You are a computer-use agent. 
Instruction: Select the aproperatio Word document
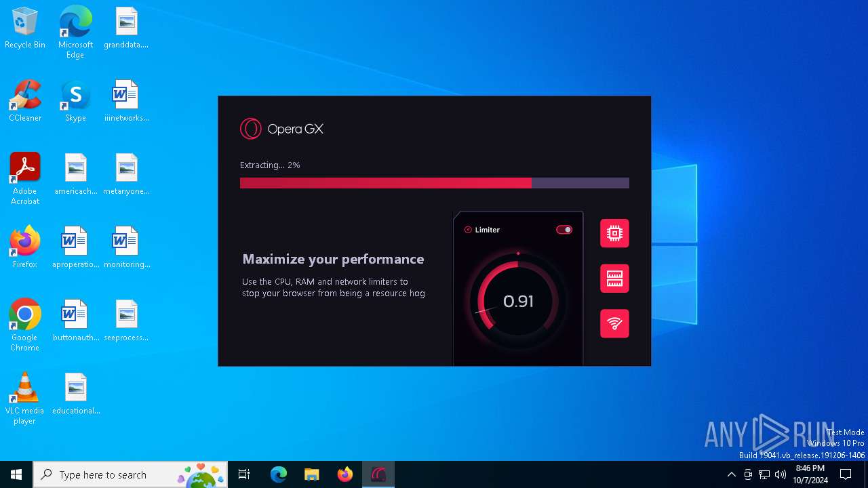75,248
